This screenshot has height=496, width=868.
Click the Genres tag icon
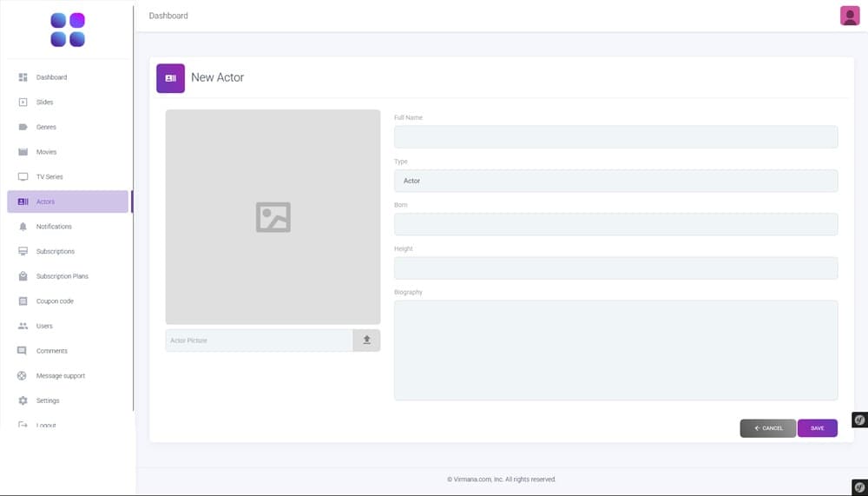click(x=23, y=127)
